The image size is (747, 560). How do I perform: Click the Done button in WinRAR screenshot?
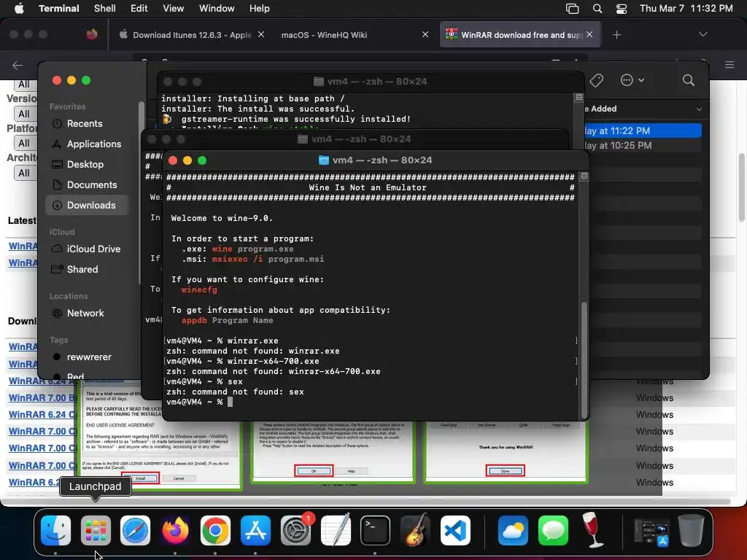505,470
